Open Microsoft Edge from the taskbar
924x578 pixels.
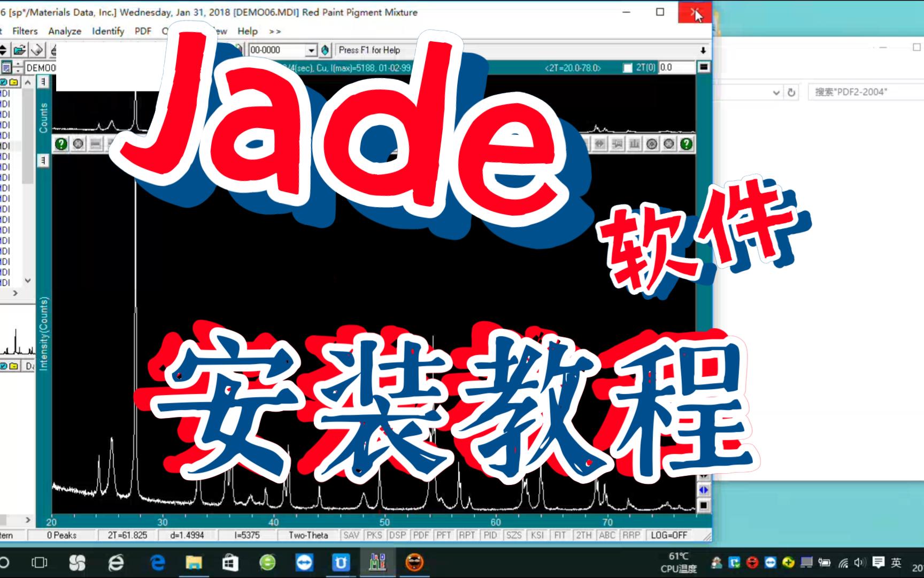tap(158, 562)
